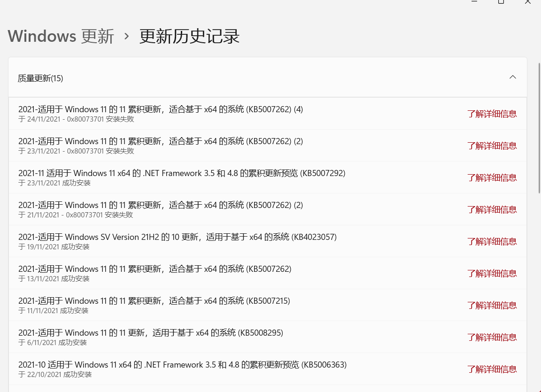Select the KB5007292 .NET Framework update title
The image size is (541, 392).
182,173
